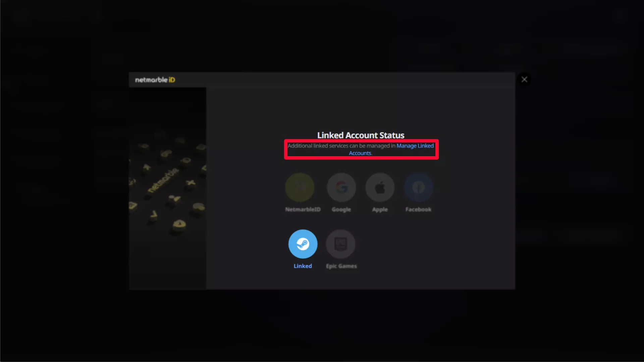The image size is (644, 362).
Task: Select the Epic Games icon
Action: click(x=341, y=244)
